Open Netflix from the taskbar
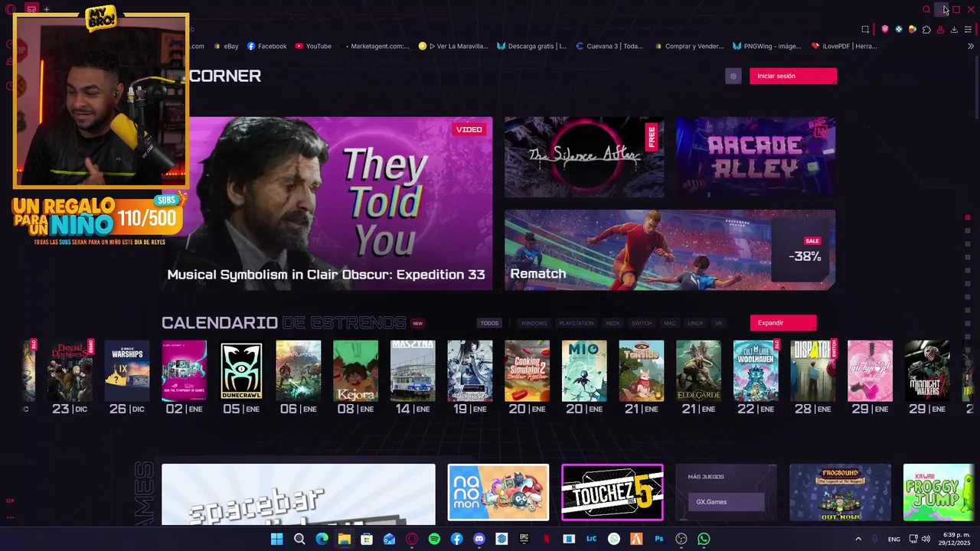 (547, 539)
